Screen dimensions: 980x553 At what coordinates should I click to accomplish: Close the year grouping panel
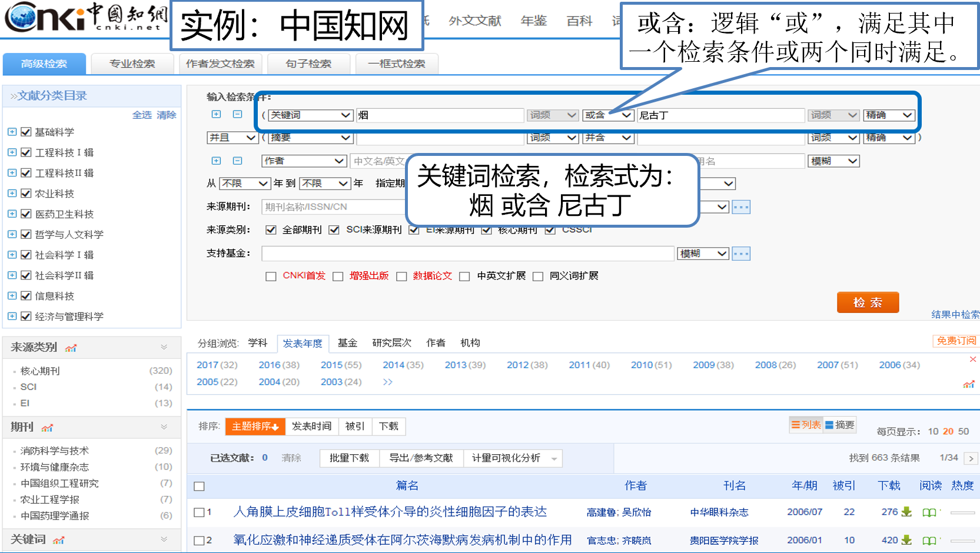coord(973,359)
